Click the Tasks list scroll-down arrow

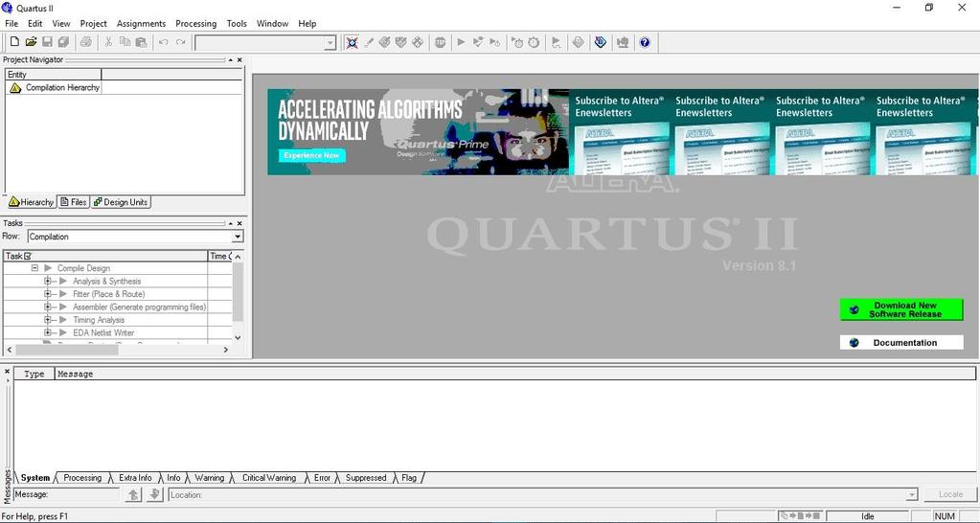click(x=238, y=337)
